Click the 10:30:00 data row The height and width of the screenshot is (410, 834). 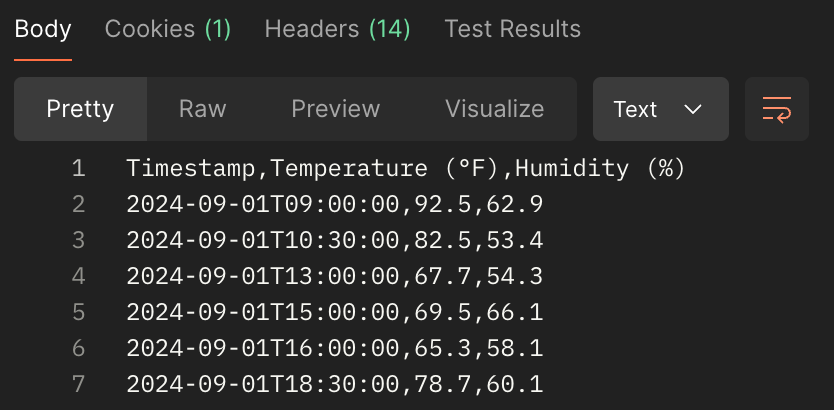click(334, 240)
